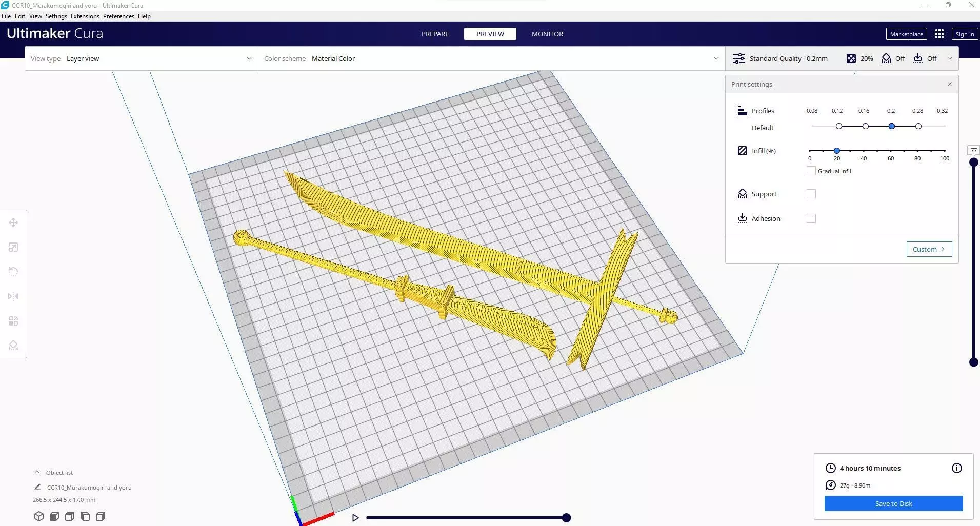Select the 0.16 profile radio point
The image size is (980, 526).
click(x=866, y=126)
